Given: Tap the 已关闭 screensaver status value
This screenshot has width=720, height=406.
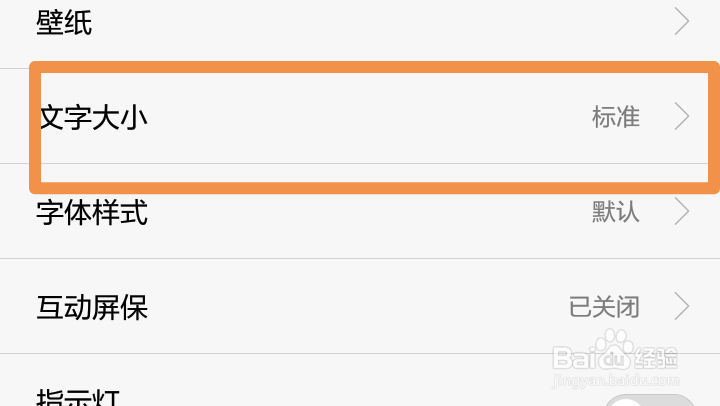Looking at the screenshot, I should (604, 307).
